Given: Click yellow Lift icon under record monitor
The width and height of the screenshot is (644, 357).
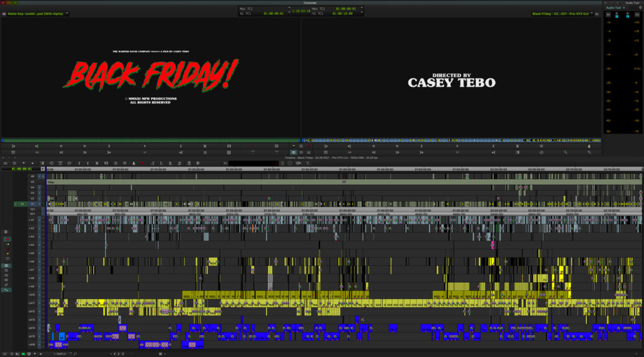Looking at the screenshot, I should pyautogui.click(x=589, y=146).
